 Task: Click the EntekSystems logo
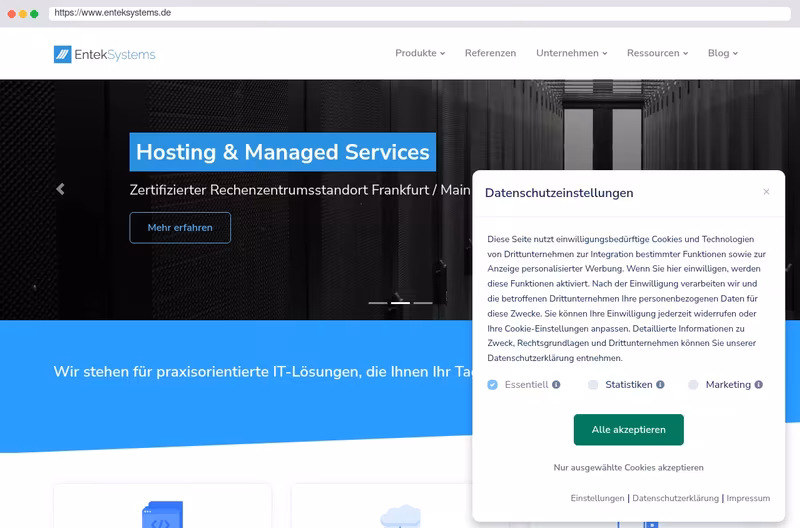click(105, 54)
